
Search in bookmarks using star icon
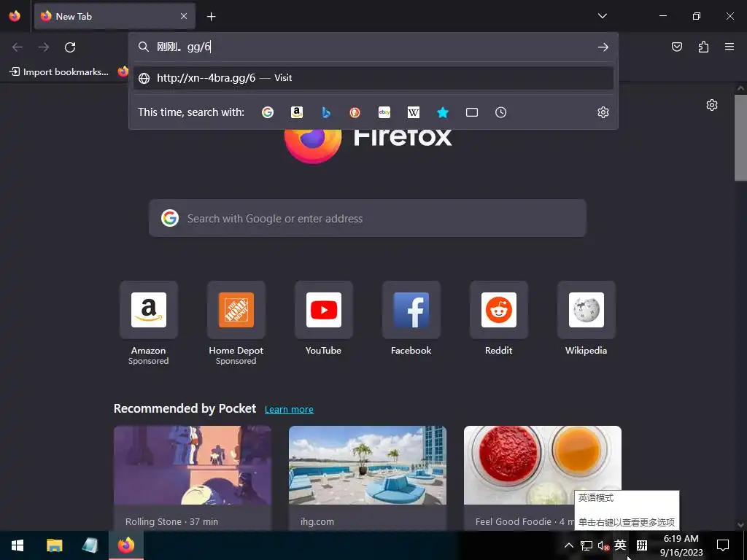[443, 112]
